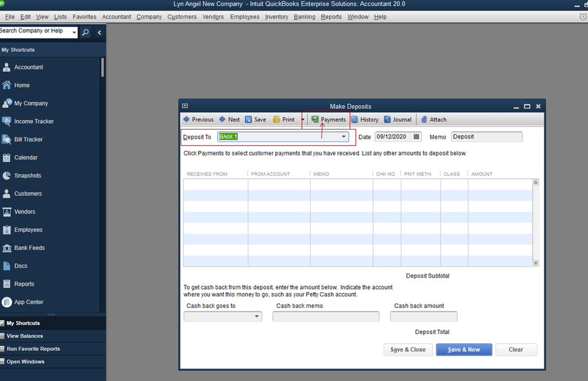This screenshot has width=588, height=381.
Task: Open the Edit menu
Action: [25, 17]
